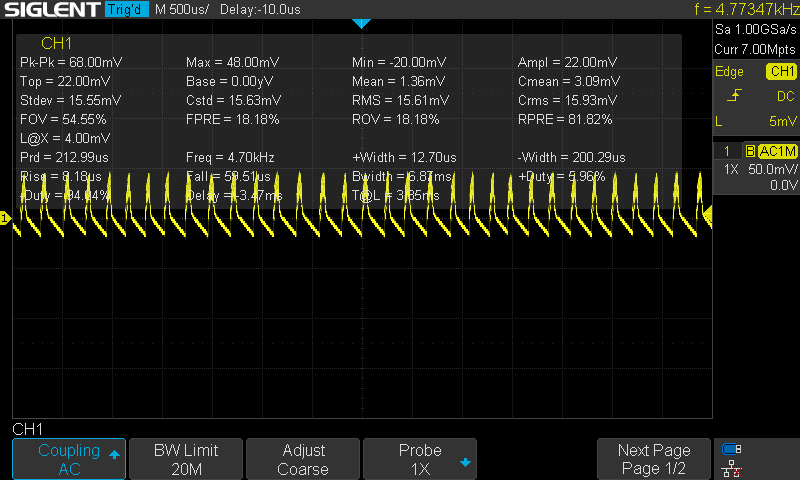This screenshot has width=800, height=480.
Task: Click the USB connection status icon
Action: click(x=732, y=449)
